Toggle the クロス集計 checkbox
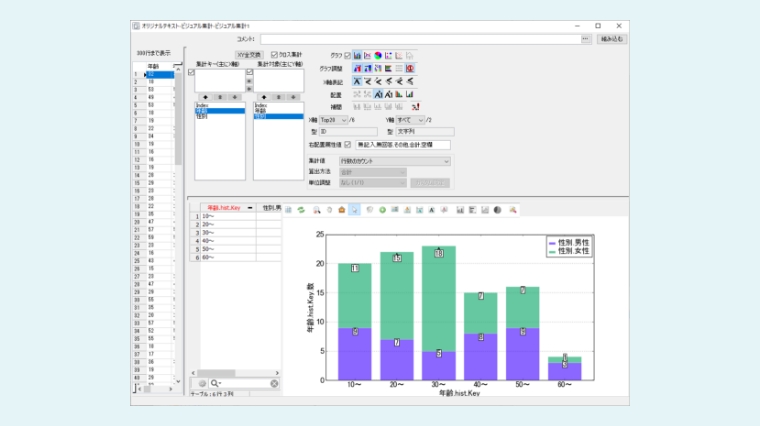The image size is (760, 426). 274,55
